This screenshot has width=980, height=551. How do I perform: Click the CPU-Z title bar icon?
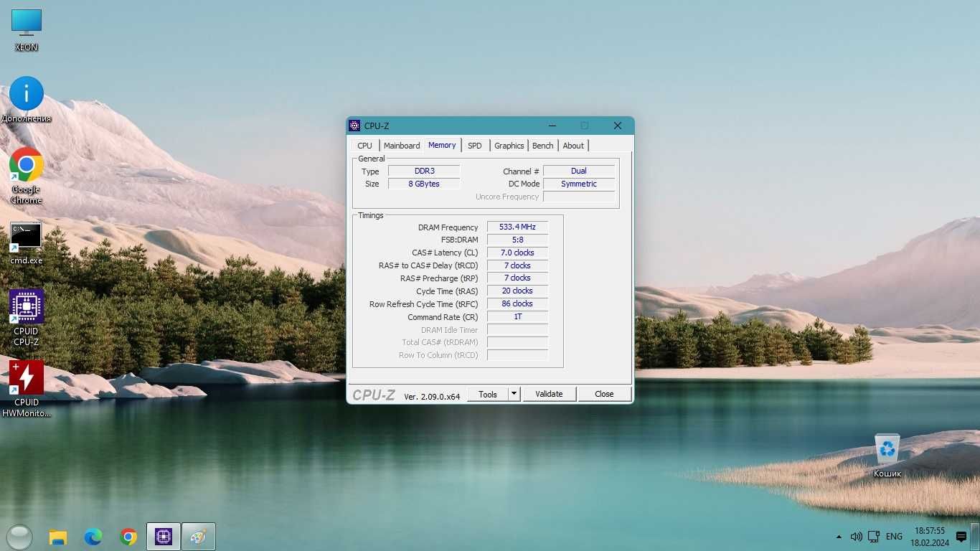point(354,126)
